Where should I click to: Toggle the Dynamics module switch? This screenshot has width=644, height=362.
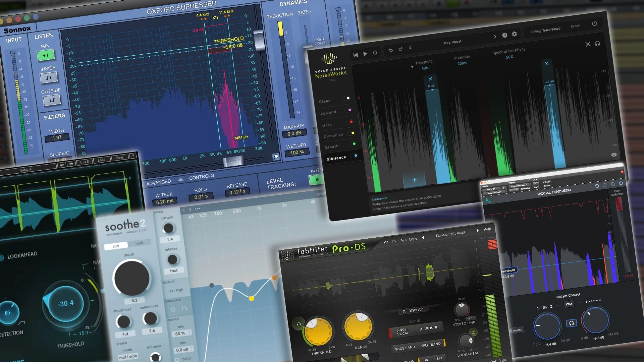(x=352, y=133)
